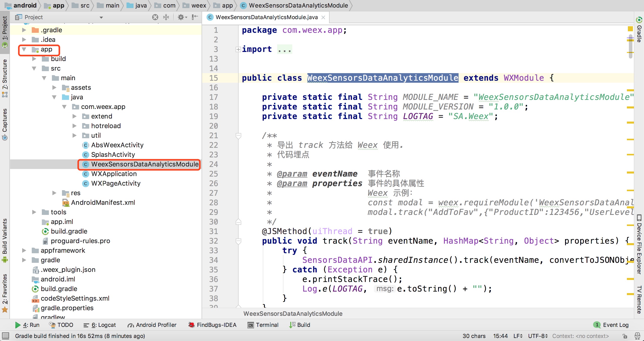Collapse the main folder
The height and width of the screenshot is (341, 644).
[x=44, y=78]
